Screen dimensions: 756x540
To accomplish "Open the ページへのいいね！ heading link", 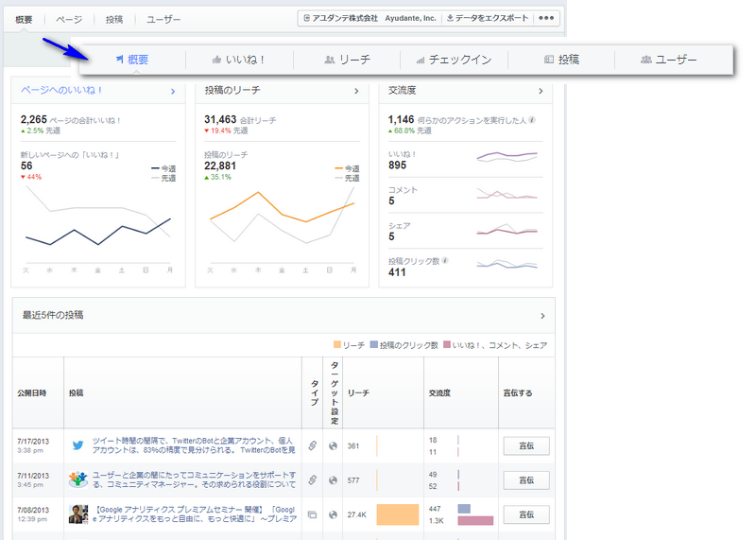I will click(x=61, y=90).
